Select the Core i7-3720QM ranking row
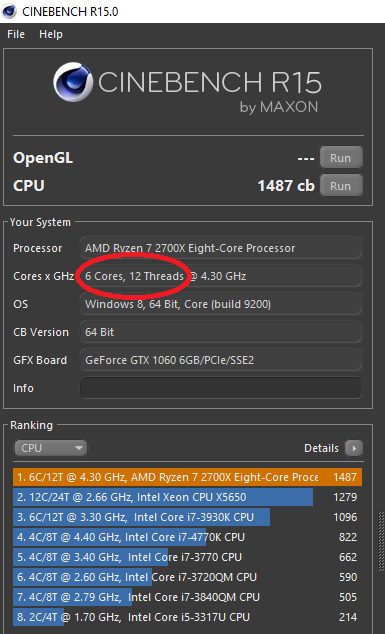385x634 pixels. point(187,577)
